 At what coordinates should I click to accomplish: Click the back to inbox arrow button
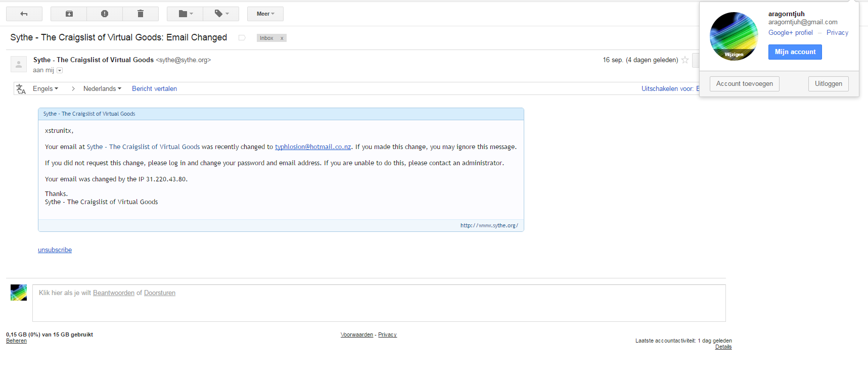coord(24,14)
